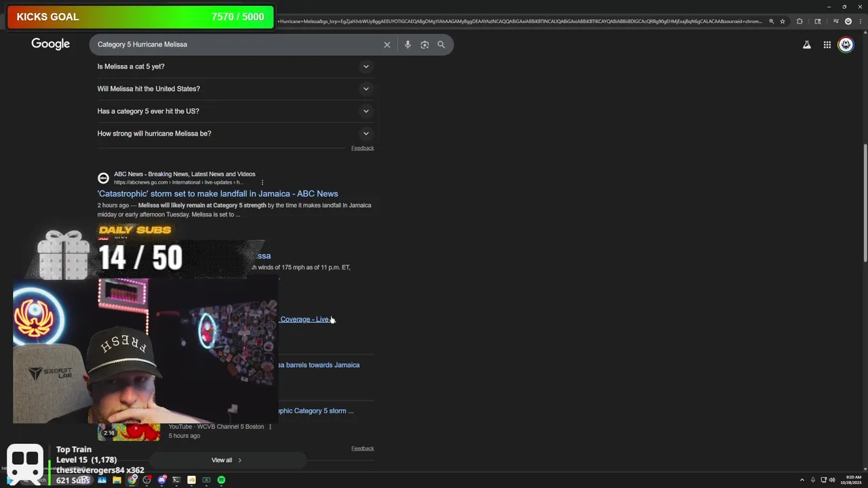Open the clock showing 9:20 AM
Screen dimensions: 868x488
click(x=850, y=480)
